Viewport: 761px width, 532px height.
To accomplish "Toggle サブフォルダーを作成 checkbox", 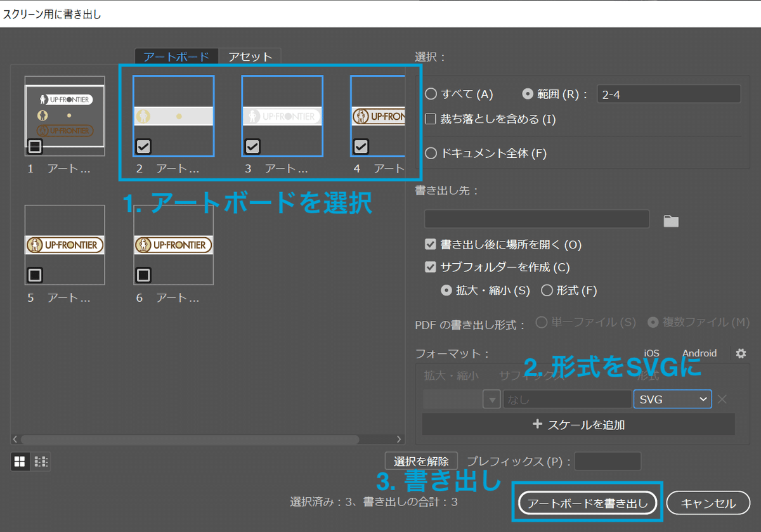I will [x=431, y=268].
